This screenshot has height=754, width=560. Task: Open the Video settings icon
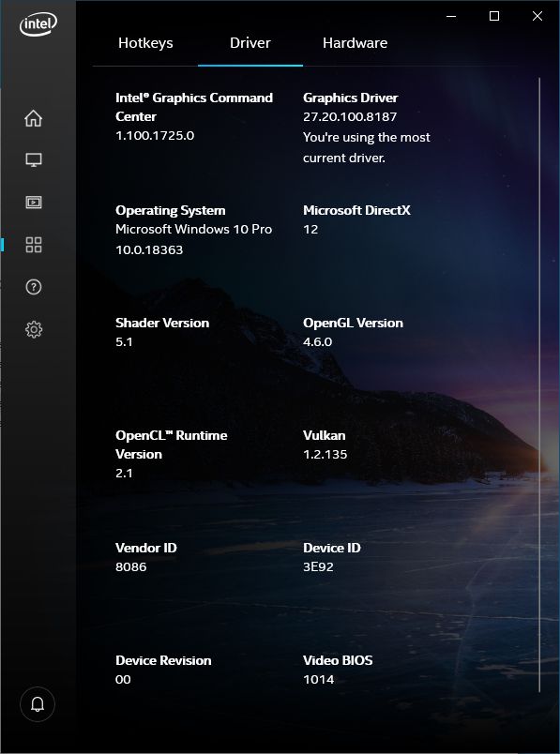tap(33, 203)
